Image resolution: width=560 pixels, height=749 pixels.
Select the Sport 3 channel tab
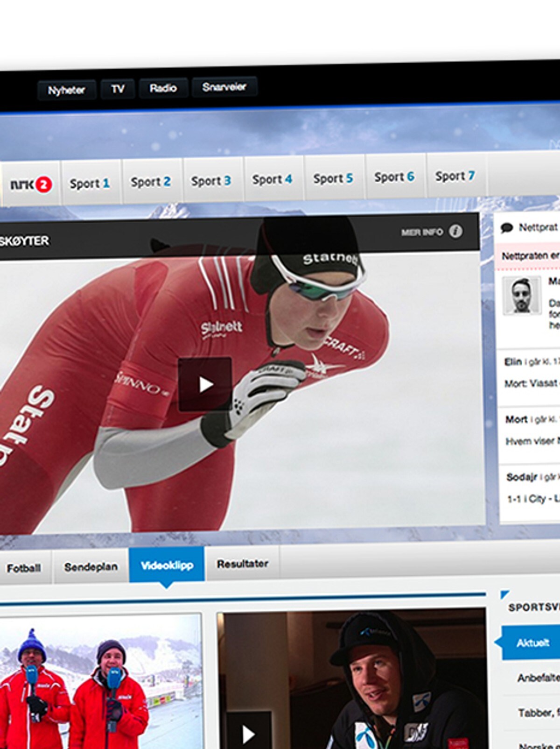point(211,181)
